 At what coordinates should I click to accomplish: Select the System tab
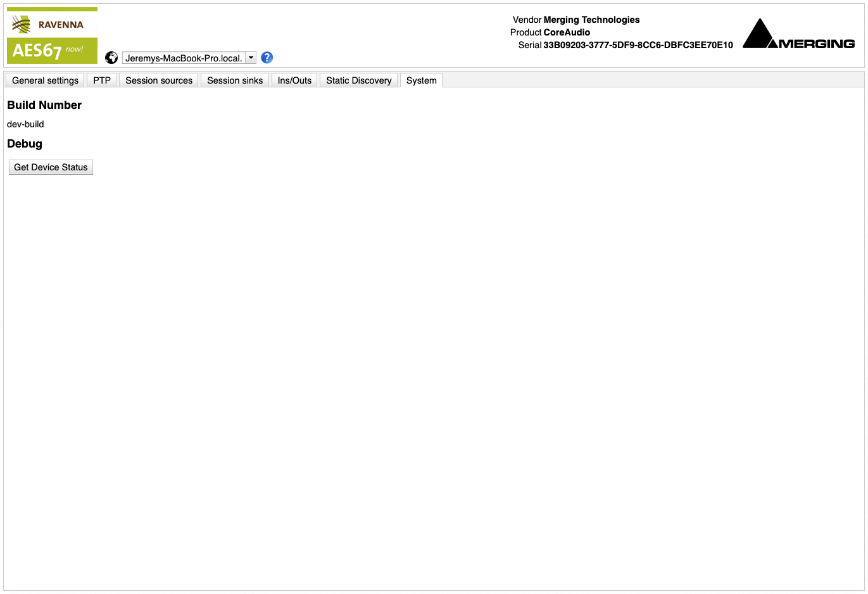click(421, 80)
